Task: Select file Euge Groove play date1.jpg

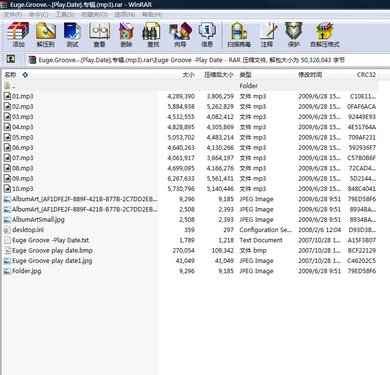Action: (52, 261)
